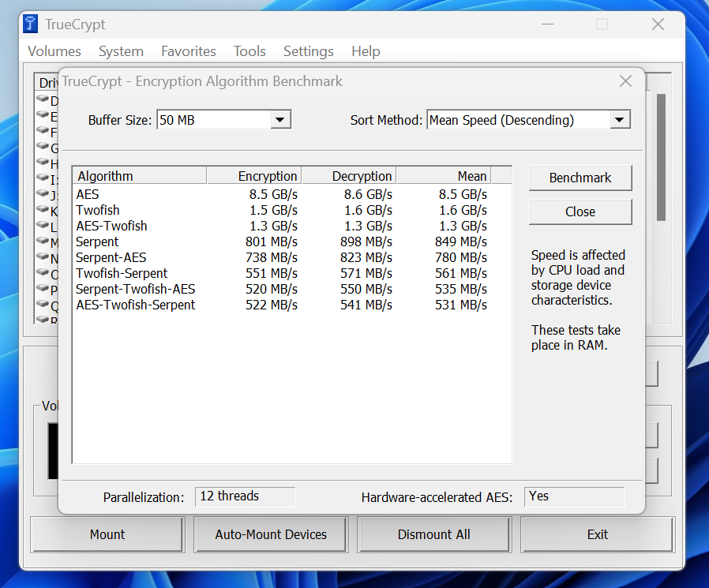Viewport: 709px width, 588px height.
Task: Click the TrueCrypt app icon in title bar
Action: pos(30,24)
